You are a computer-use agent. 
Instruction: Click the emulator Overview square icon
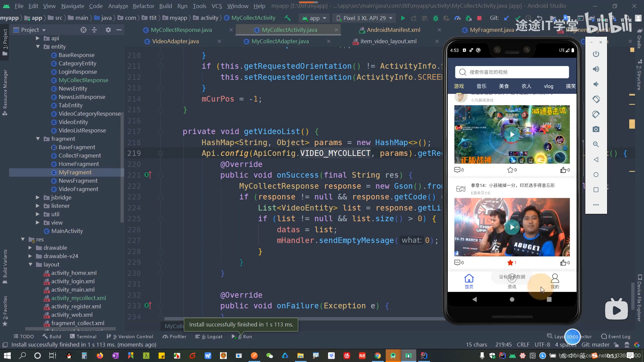pyautogui.click(x=596, y=190)
